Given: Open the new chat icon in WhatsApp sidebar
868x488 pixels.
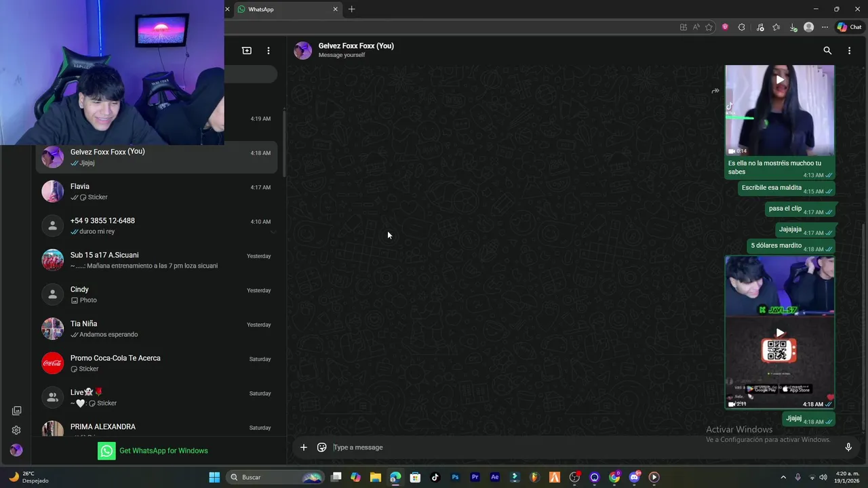Looking at the screenshot, I should click(x=247, y=51).
